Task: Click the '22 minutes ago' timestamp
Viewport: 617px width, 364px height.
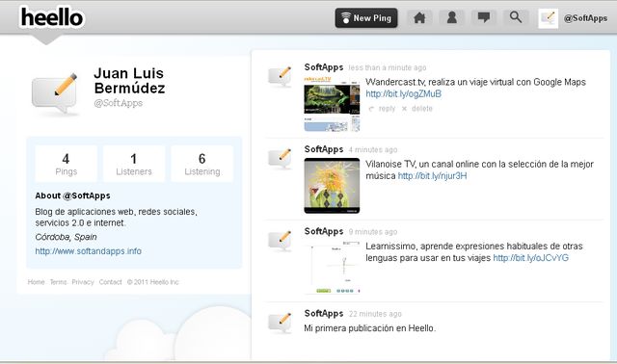Action: (x=375, y=314)
